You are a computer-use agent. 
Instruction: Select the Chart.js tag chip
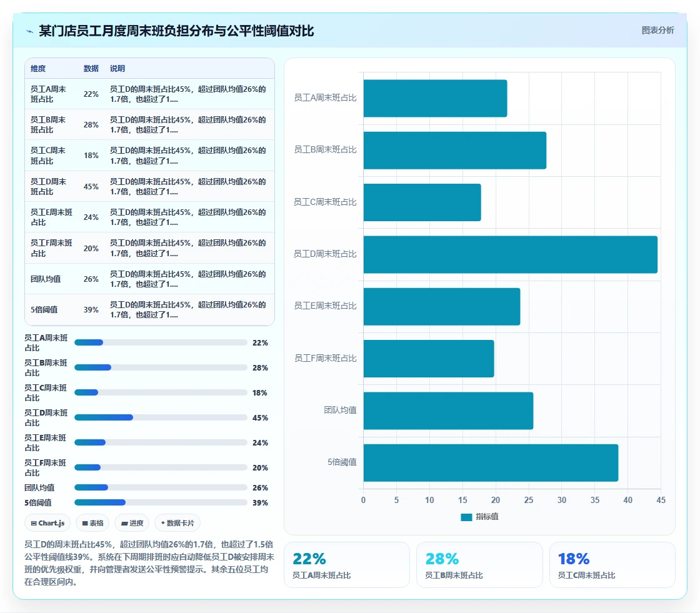47,523
